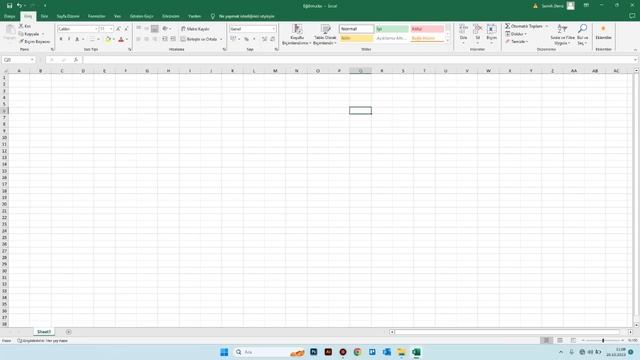Switch to the Gözden Geçir tab
This screenshot has height=360, width=640.
[x=141, y=16]
